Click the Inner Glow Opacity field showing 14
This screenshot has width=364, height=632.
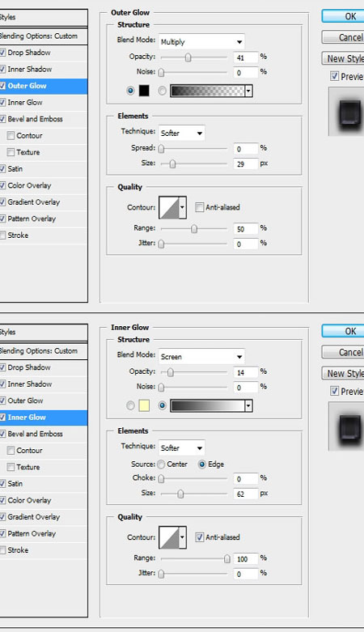pos(245,372)
